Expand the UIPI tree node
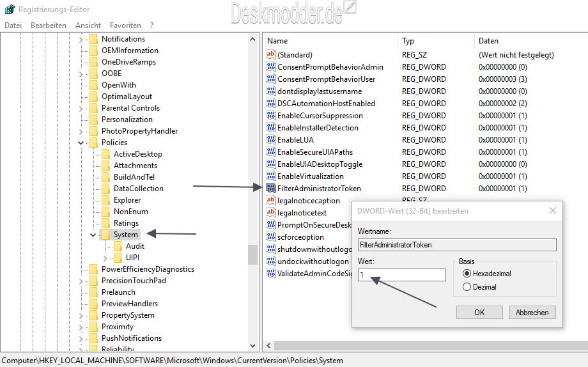Screen dimensions: 588x367 click(105, 258)
